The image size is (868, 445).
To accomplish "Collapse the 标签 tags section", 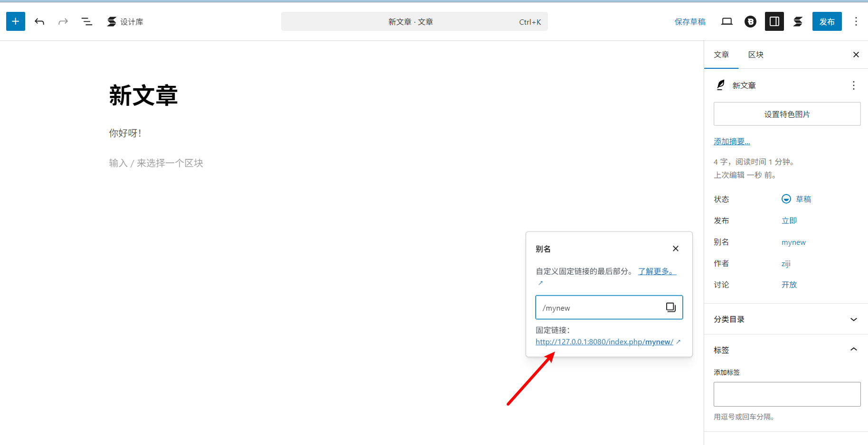I will pyautogui.click(x=853, y=350).
